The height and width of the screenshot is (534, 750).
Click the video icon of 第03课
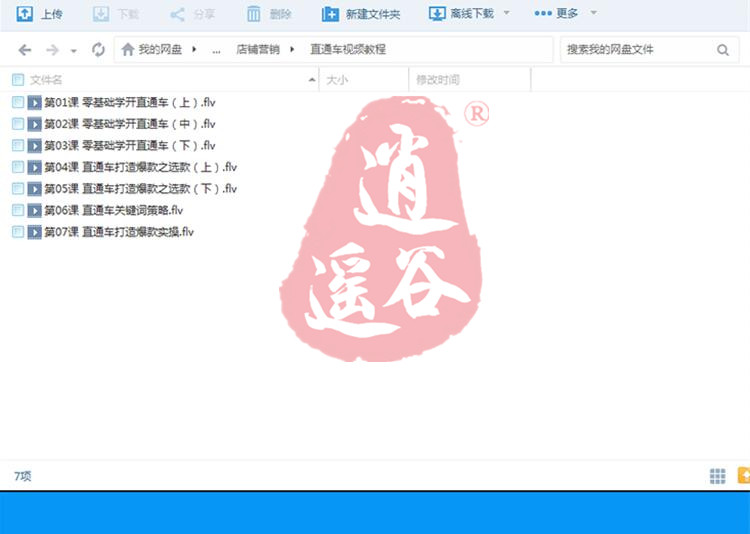34,146
